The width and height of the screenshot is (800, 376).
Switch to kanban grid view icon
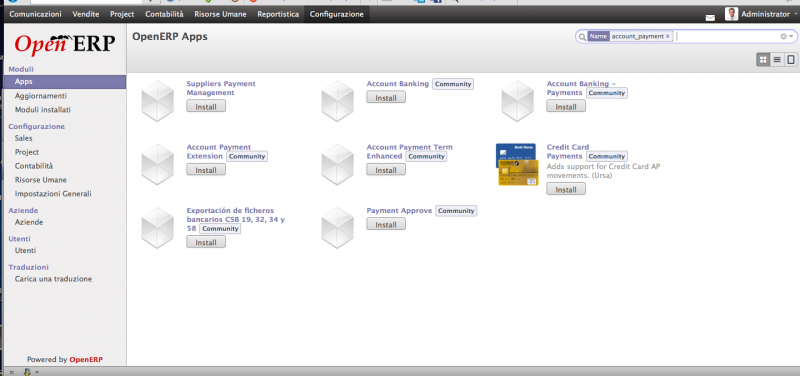763,60
